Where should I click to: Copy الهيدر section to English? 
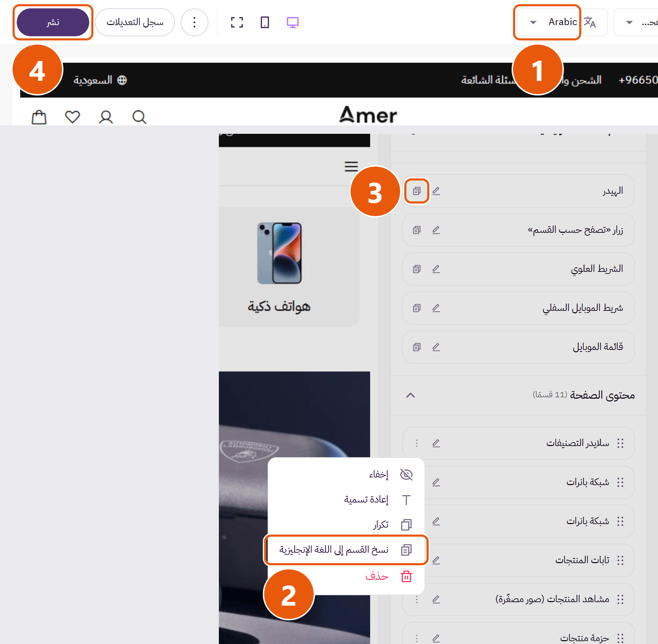coord(417,191)
